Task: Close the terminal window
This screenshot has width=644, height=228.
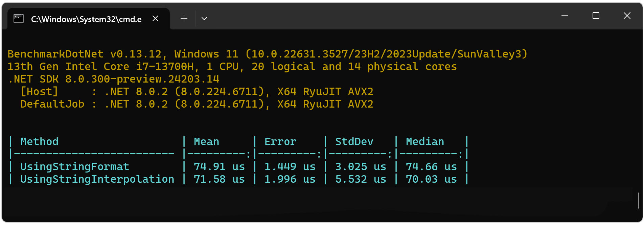Action: click(627, 16)
